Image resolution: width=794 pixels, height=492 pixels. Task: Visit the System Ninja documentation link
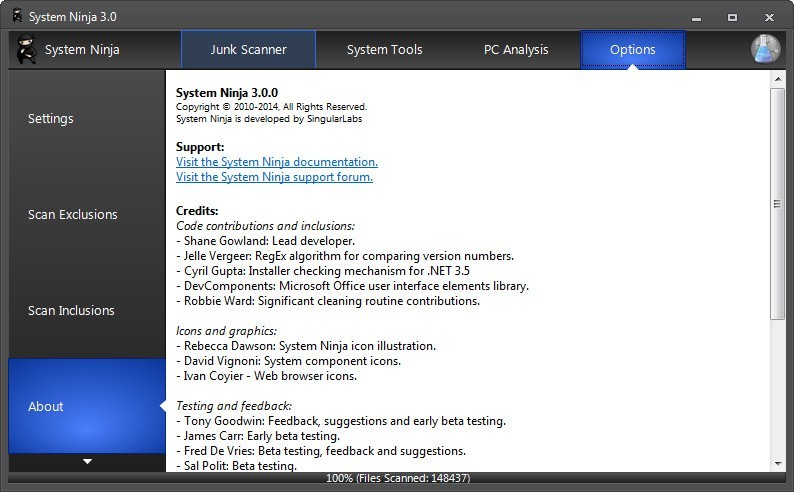(276, 162)
